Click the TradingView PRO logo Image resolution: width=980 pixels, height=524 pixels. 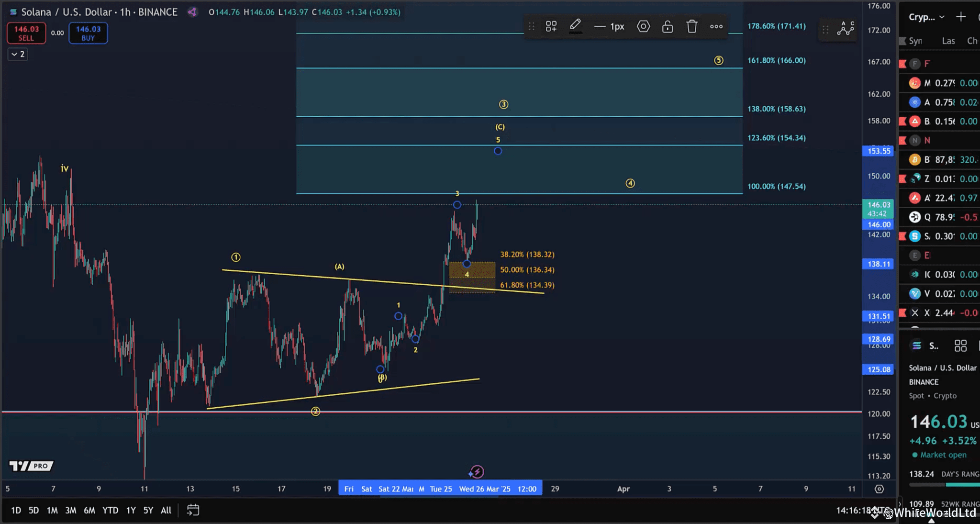tap(32, 466)
